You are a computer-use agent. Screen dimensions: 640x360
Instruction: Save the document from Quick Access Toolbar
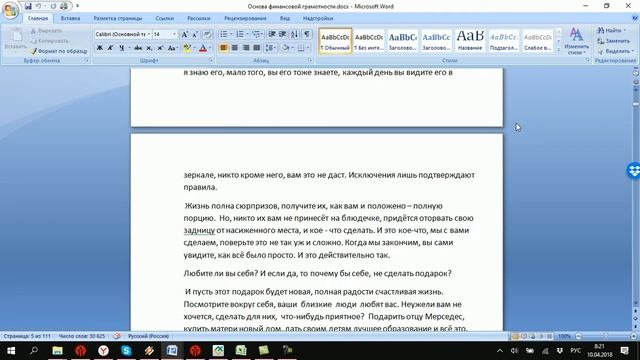pos(28,6)
